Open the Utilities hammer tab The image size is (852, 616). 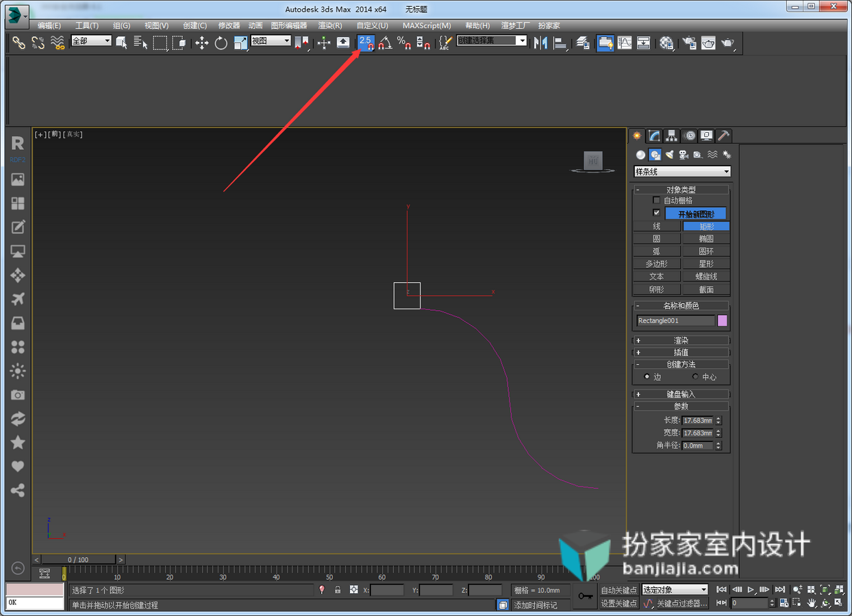(723, 136)
